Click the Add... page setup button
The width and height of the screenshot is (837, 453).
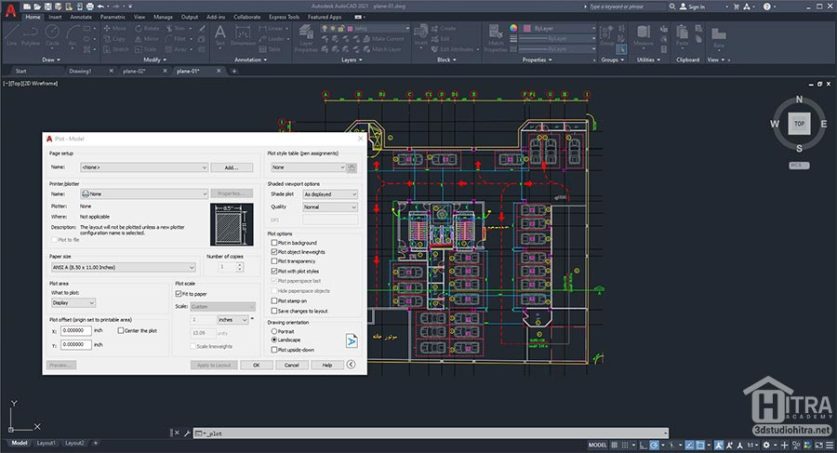231,168
